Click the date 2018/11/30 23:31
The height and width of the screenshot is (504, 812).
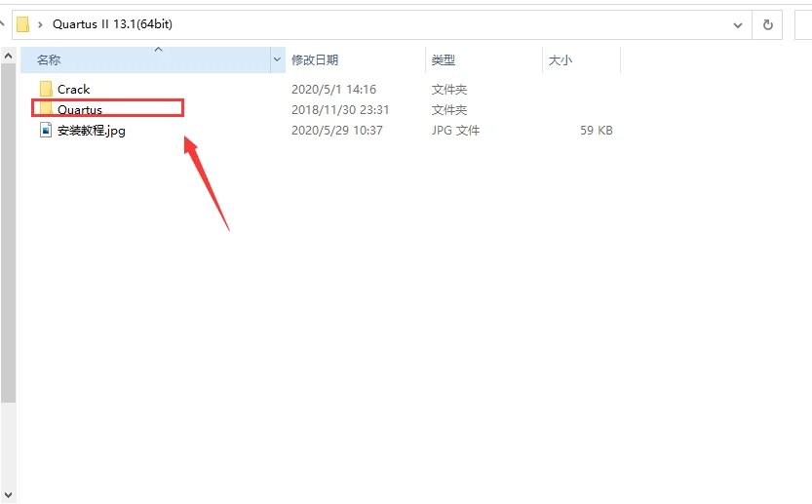(x=340, y=110)
